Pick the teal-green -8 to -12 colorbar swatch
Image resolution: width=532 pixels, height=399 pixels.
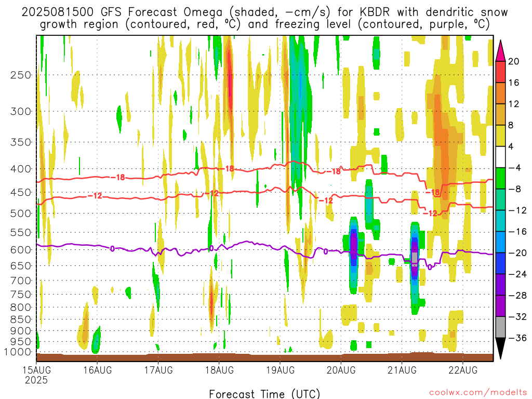point(500,199)
